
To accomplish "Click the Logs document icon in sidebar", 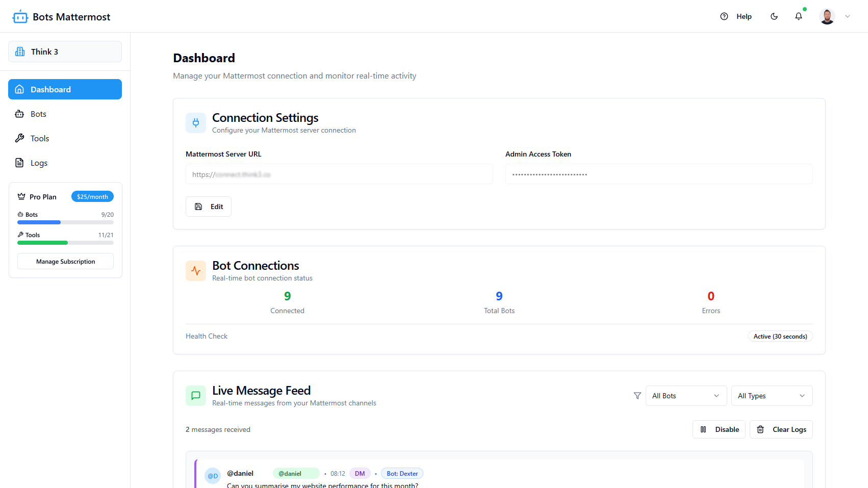I will pos(19,163).
